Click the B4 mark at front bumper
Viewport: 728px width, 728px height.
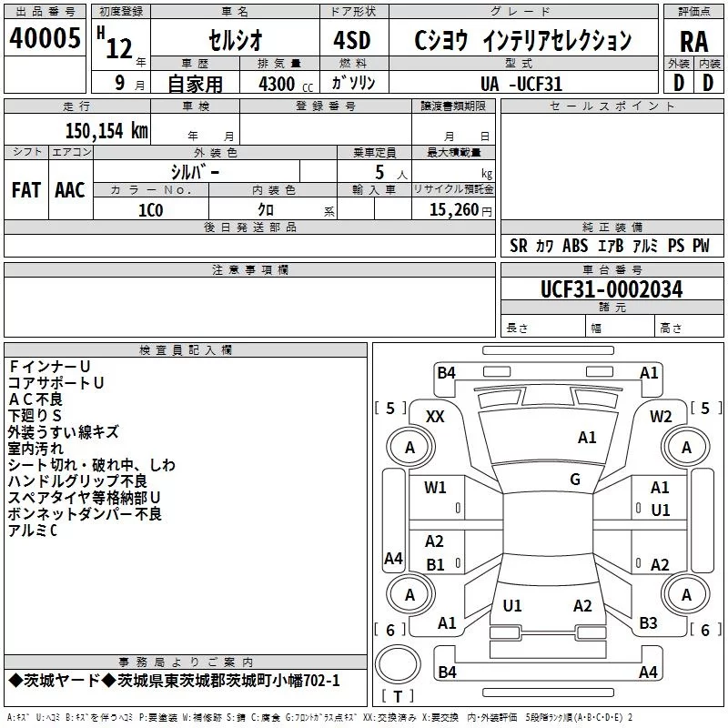coord(447,372)
